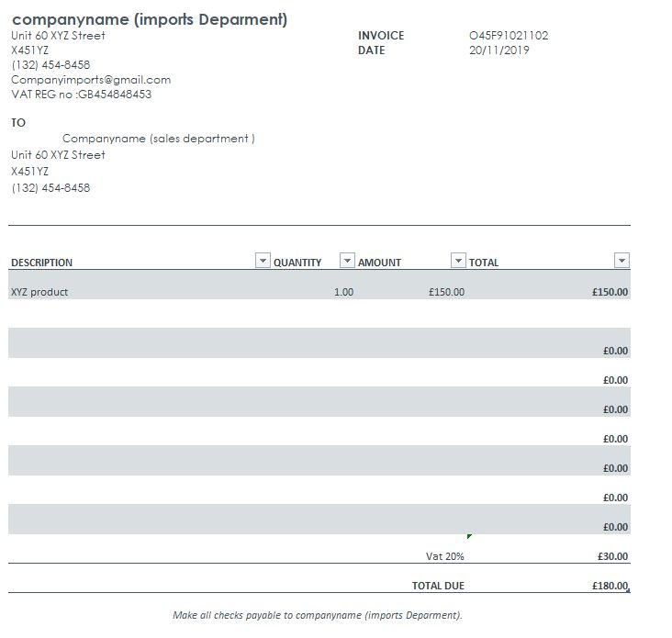Click the DATE label
This screenshot has width=672, height=638.
tap(372, 50)
